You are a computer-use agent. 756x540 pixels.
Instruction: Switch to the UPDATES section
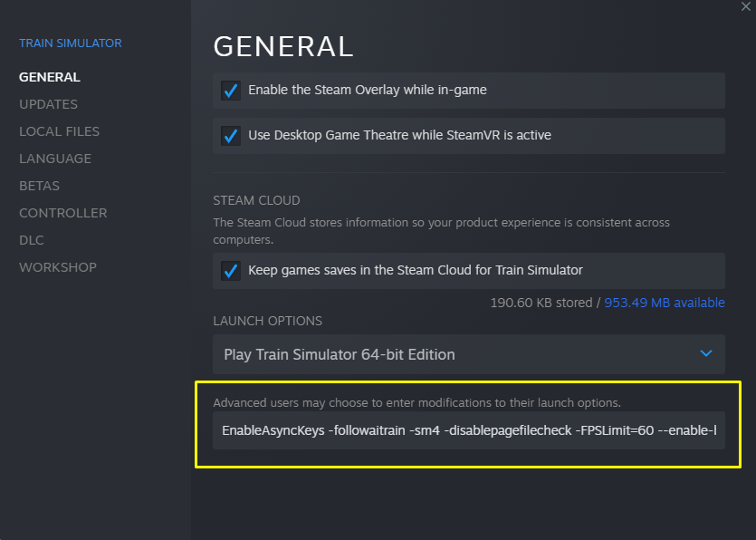pos(48,104)
